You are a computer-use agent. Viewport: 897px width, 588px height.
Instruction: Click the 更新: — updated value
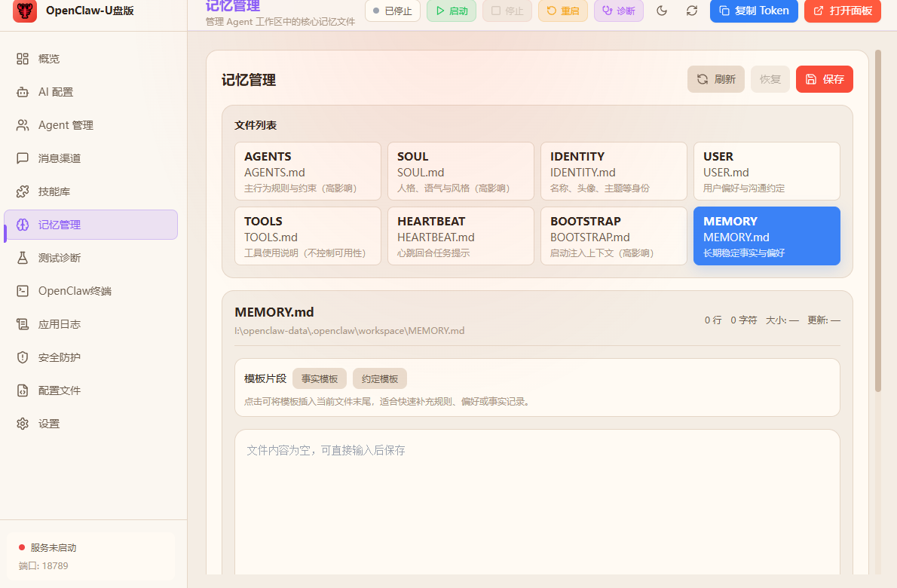824,320
